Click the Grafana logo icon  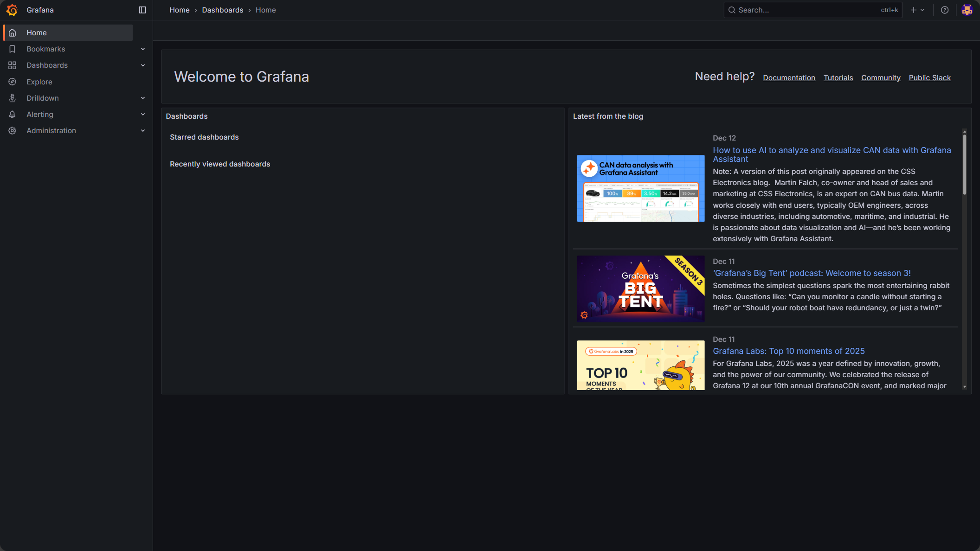[x=12, y=10]
